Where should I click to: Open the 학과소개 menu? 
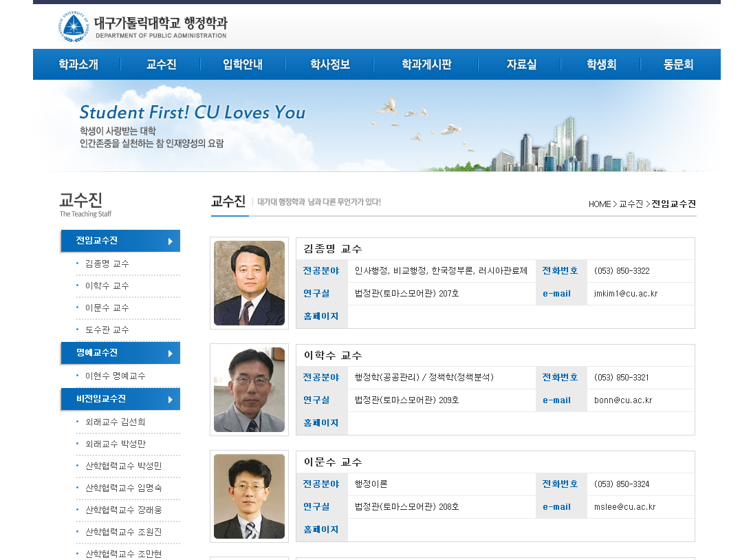tap(78, 64)
